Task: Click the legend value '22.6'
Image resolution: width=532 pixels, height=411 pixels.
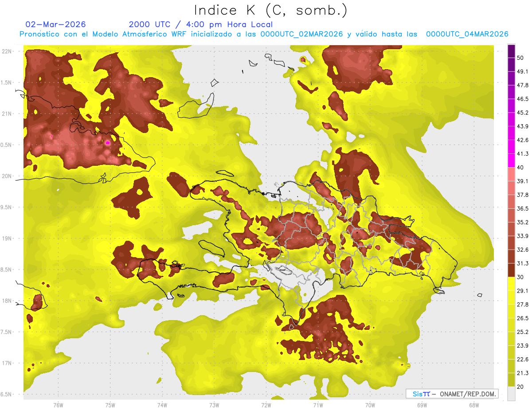Action: pos(523,360)
